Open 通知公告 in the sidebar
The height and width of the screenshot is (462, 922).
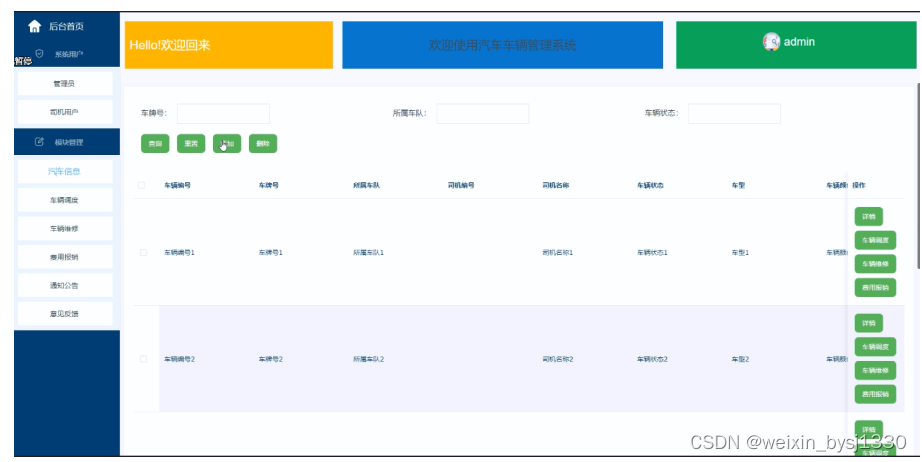coord(65,285)
